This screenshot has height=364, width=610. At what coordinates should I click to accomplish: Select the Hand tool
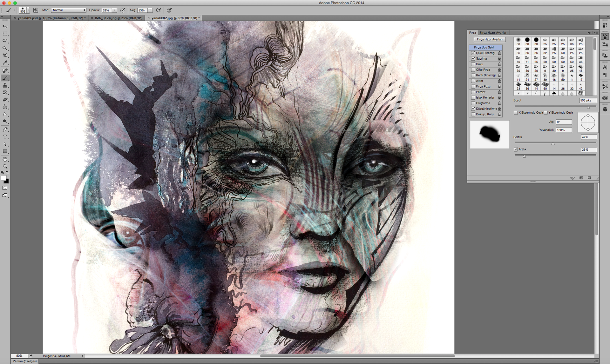coord(5,159)
